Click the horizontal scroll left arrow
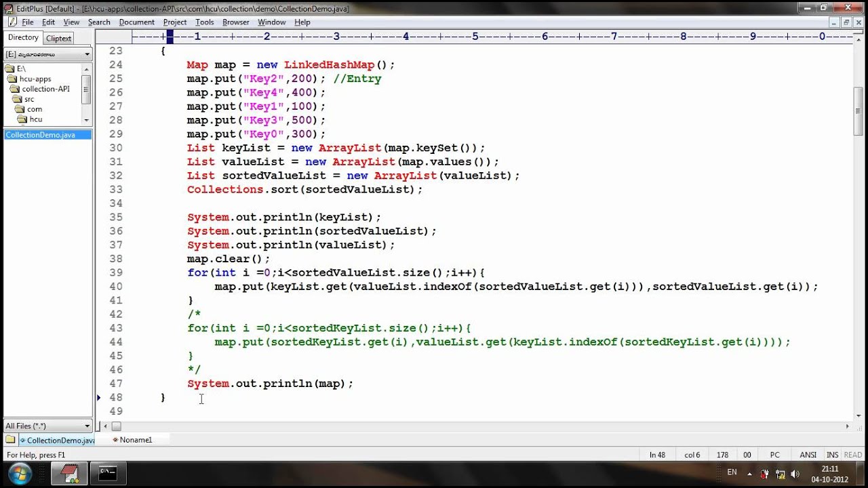868x488 pixels. tap(104, 426)
